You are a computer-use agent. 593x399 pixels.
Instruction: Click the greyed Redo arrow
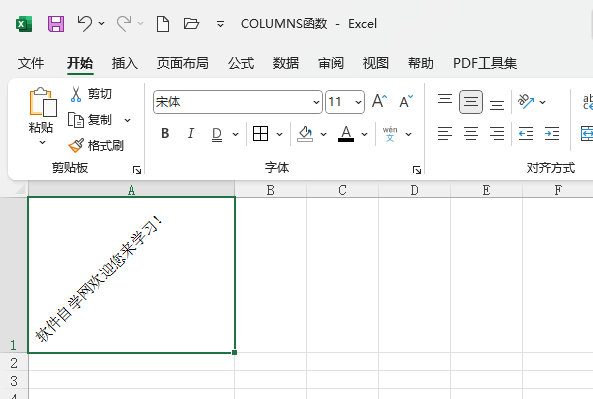[x=124, y=24]
